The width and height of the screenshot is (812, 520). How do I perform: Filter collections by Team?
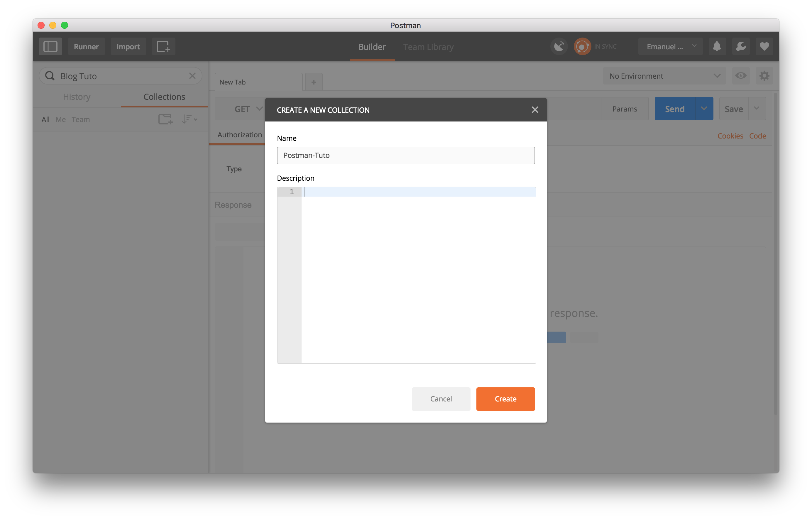click(x=81, y=119)
